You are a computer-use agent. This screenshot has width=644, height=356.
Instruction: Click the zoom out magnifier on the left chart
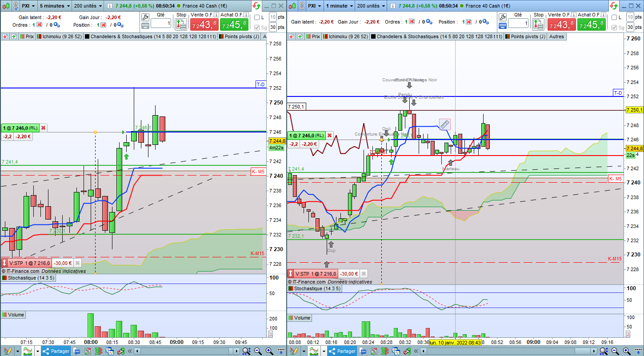[258, 351]
